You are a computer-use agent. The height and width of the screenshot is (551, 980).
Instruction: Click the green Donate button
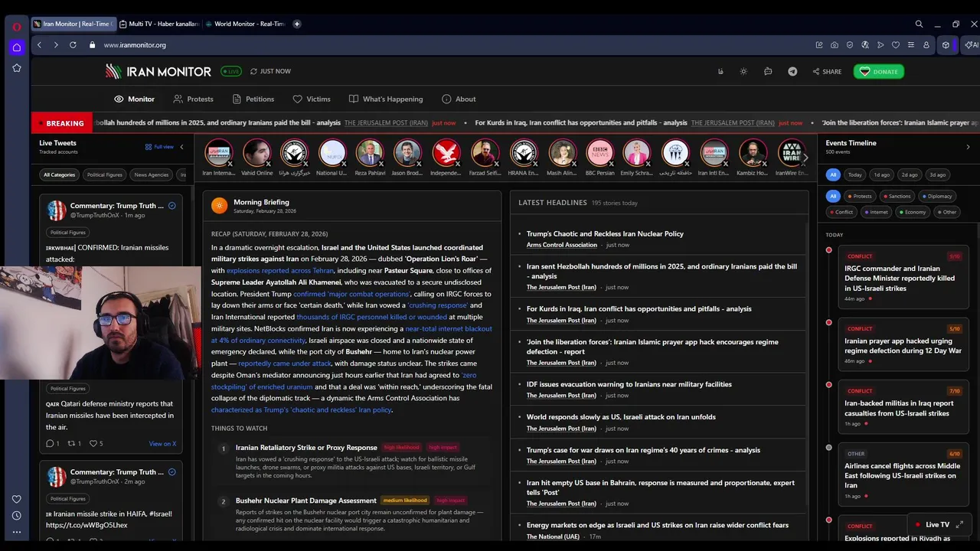tap(879, 71)
